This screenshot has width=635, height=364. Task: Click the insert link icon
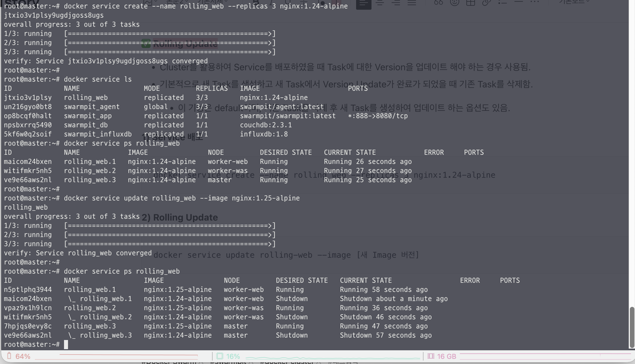click(x=486, y=3)
